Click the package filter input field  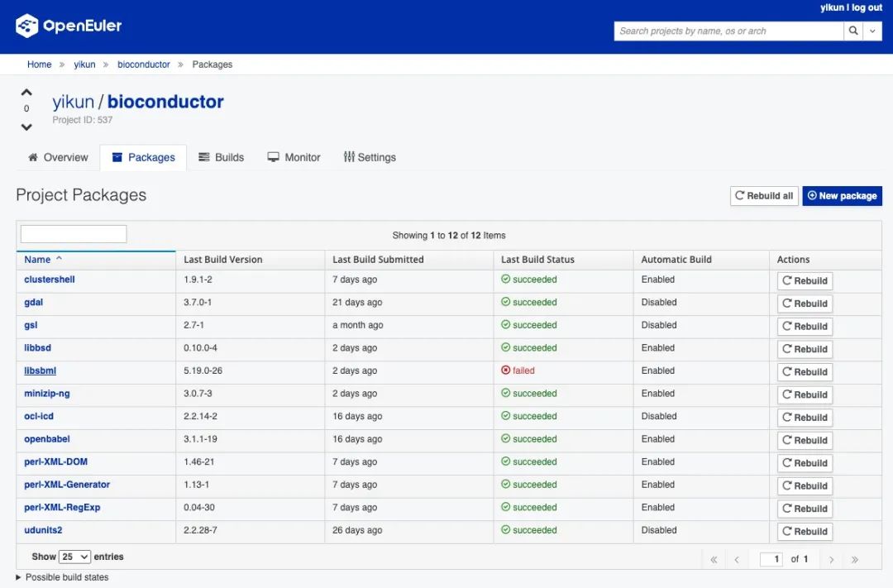[x=74, y=234]
